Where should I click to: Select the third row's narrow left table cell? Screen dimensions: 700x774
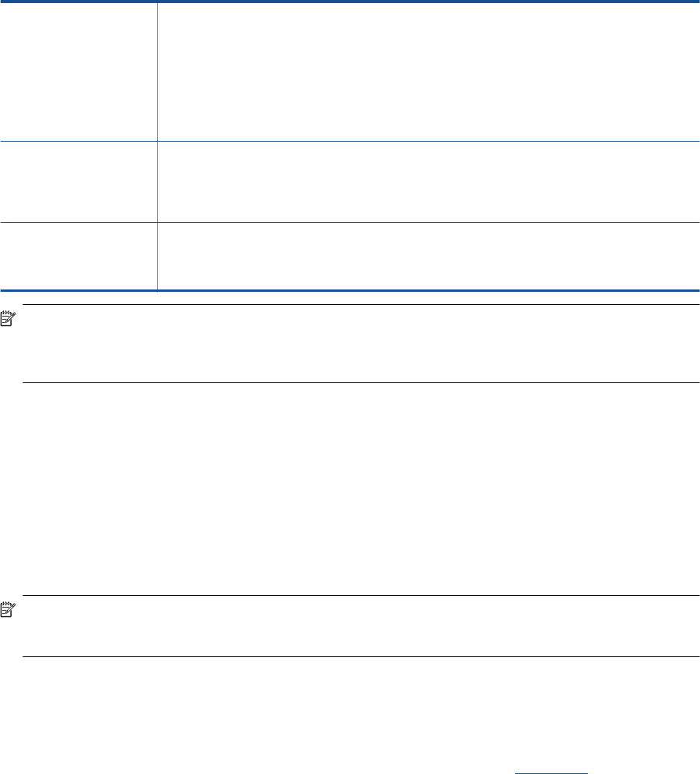click(78, 256)
